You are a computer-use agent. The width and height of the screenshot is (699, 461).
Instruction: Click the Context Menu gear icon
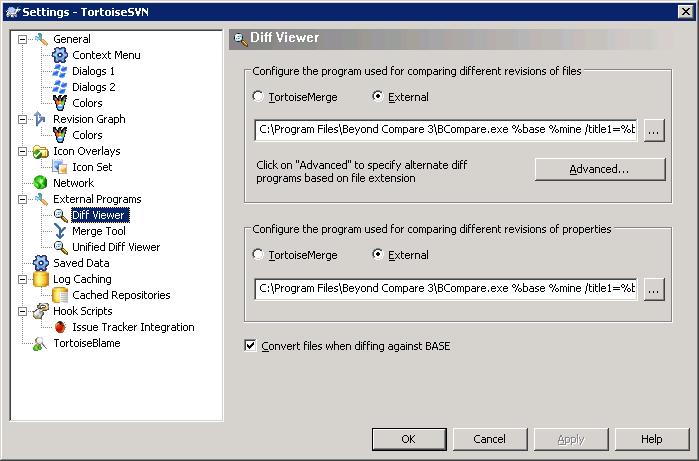[x=60, y=55]
